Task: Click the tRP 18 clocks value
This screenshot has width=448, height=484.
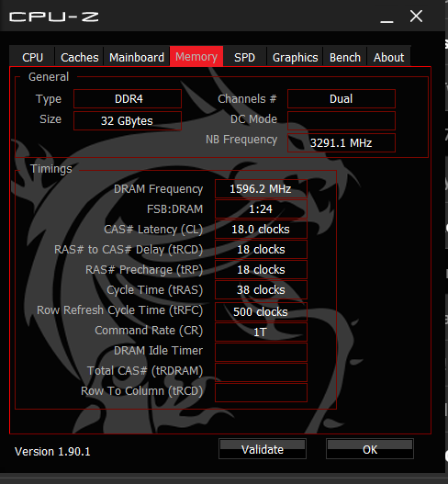Action: pos(261,270)
